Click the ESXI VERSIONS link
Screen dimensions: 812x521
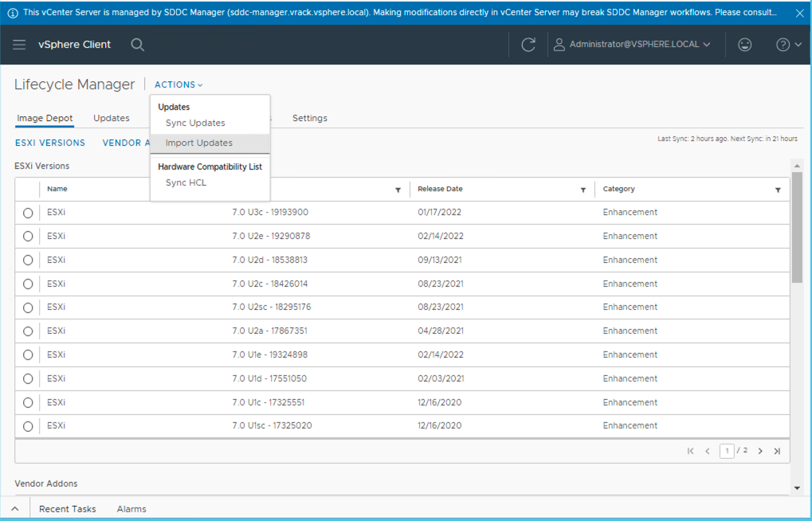point(50,143)
